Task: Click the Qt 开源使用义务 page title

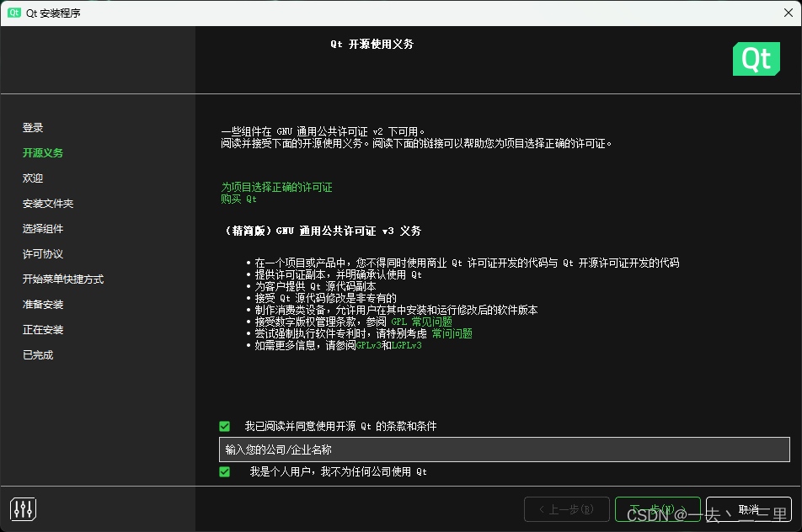Action: click(372, 45)
